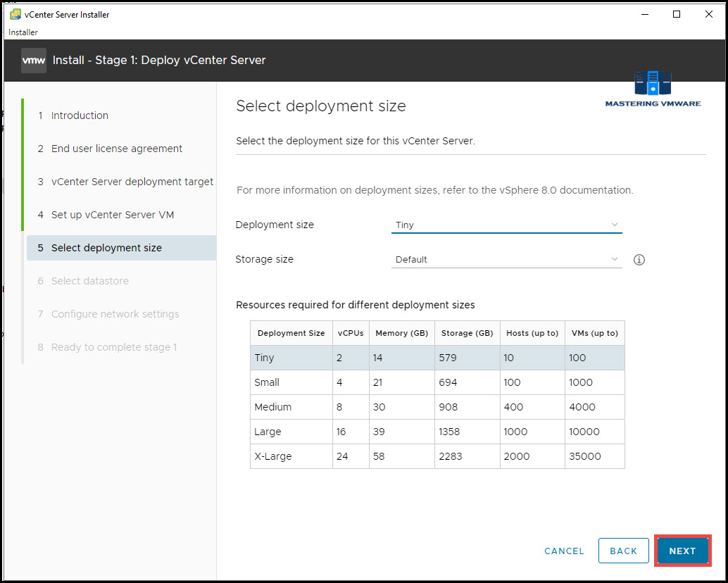Click Medium storage value 908

pos(448,407)
